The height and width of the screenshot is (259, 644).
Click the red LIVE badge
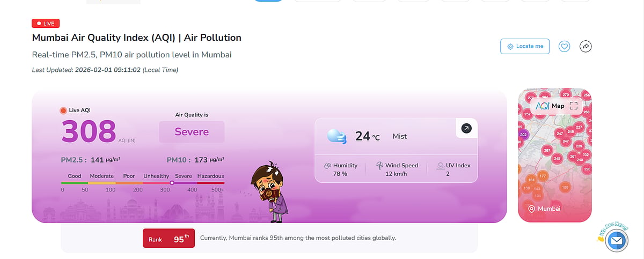pos(46,23)
